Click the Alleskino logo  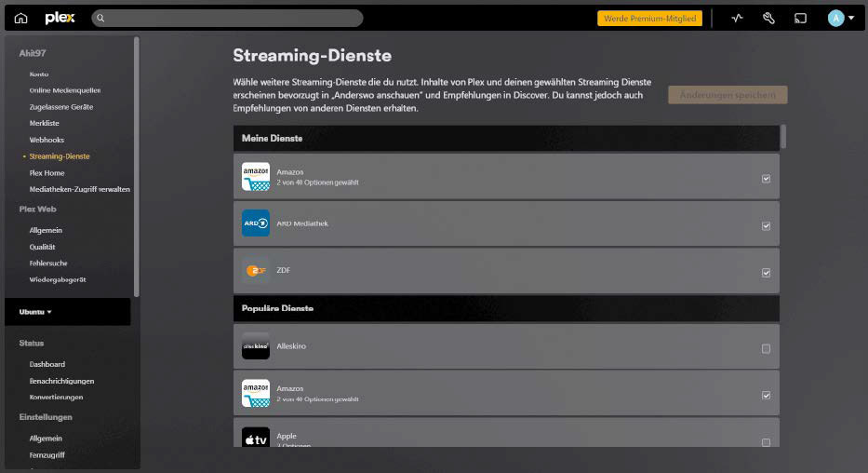pos(256,345)
